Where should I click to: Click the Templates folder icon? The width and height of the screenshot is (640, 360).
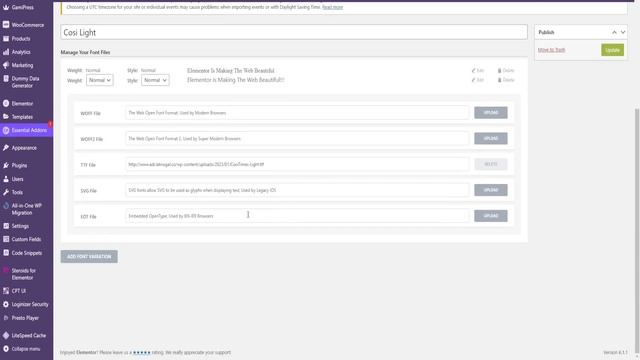(6, 117)
